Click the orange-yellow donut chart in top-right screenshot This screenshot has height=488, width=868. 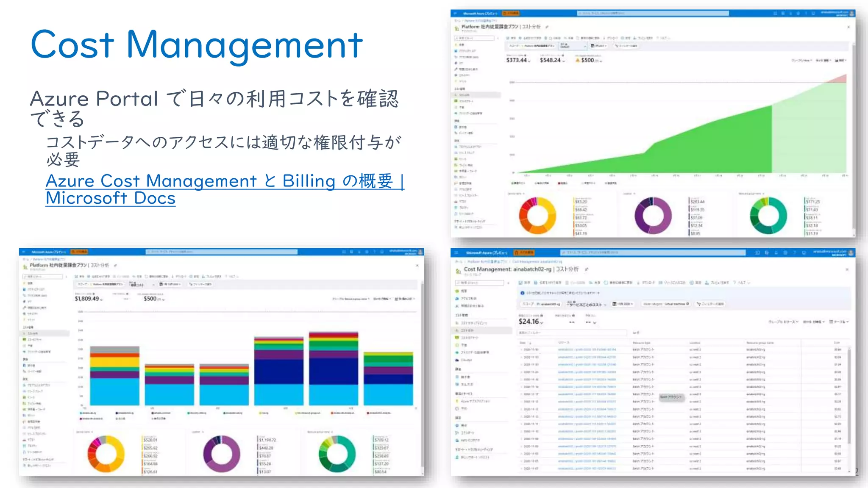click(x=537, y=216)
